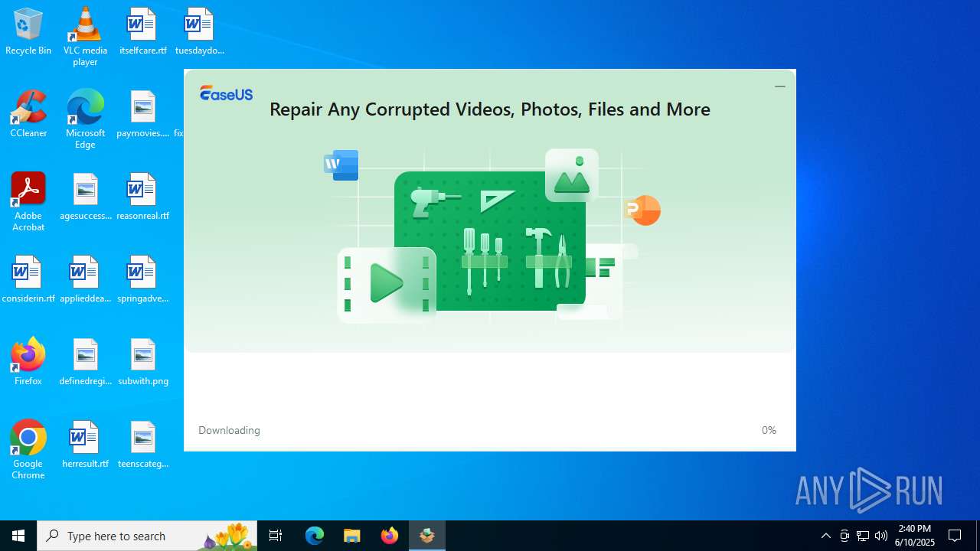Viewport: 980px width, 551px height.
Task: Minimize the EaseUS installer window
Action: tap(779, 86)
